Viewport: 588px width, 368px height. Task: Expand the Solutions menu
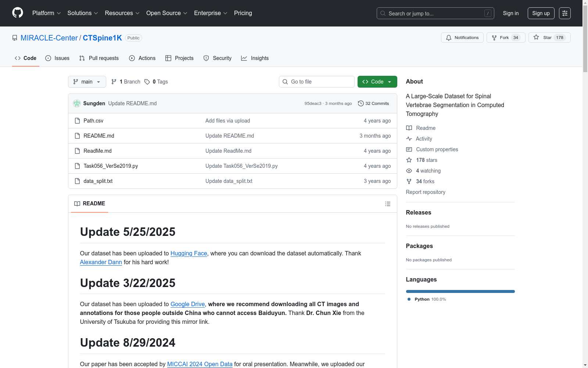click(x=83, y=13)
